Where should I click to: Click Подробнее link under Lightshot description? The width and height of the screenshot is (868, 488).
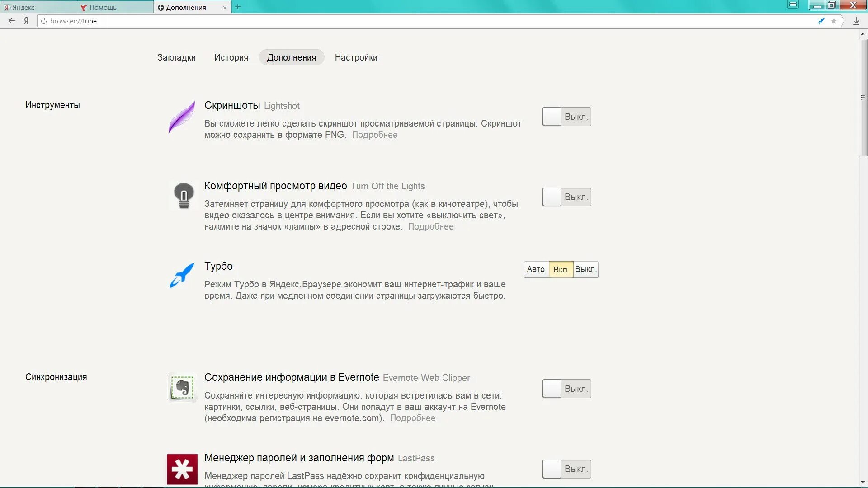(374, 135)
